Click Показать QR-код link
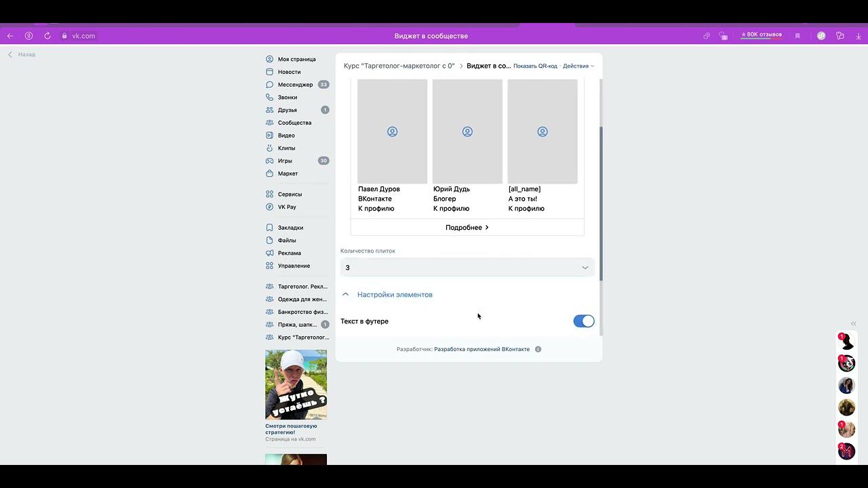The width and height of the screenshot is (868, 488). tap(535, 66)
